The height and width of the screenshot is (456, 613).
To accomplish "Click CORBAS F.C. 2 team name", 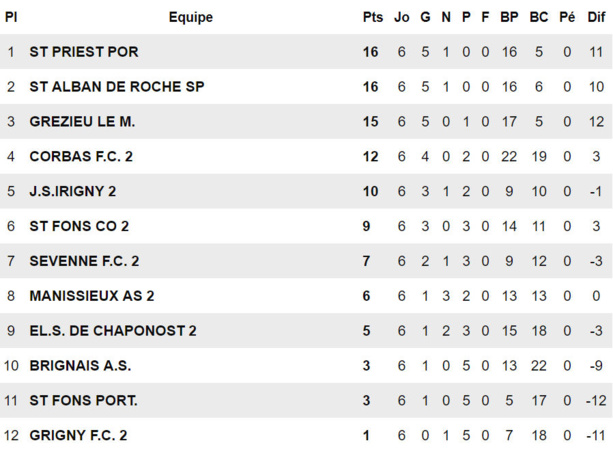I will [x=81, y=157].
